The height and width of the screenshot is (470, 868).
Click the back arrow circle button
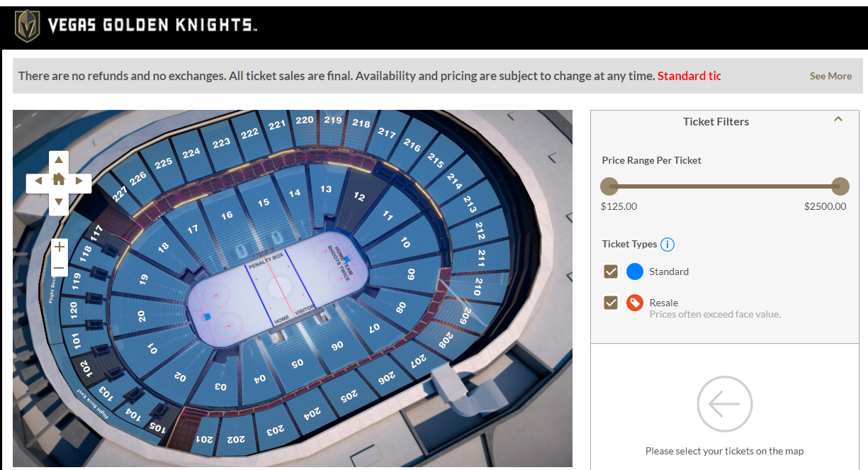click(724, 404)
